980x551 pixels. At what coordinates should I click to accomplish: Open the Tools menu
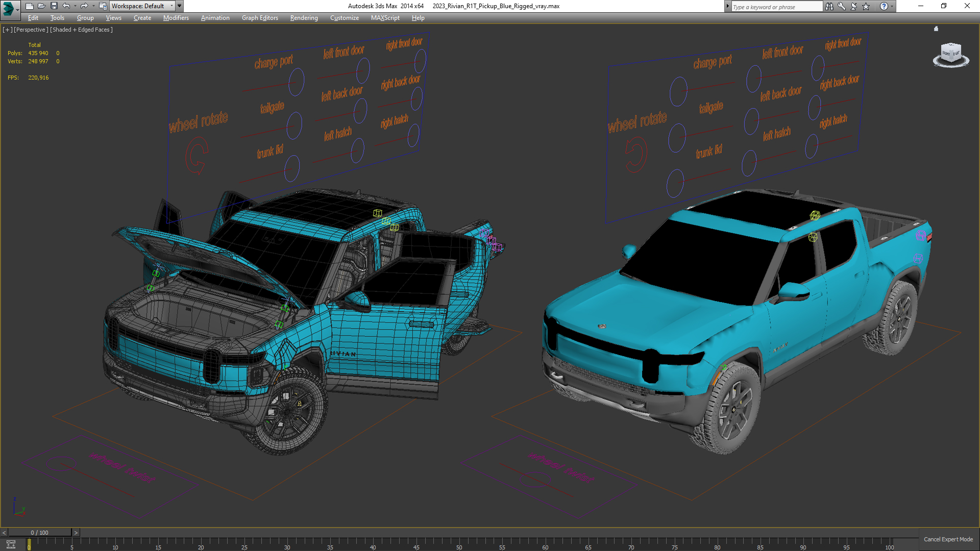pos(57,18)
